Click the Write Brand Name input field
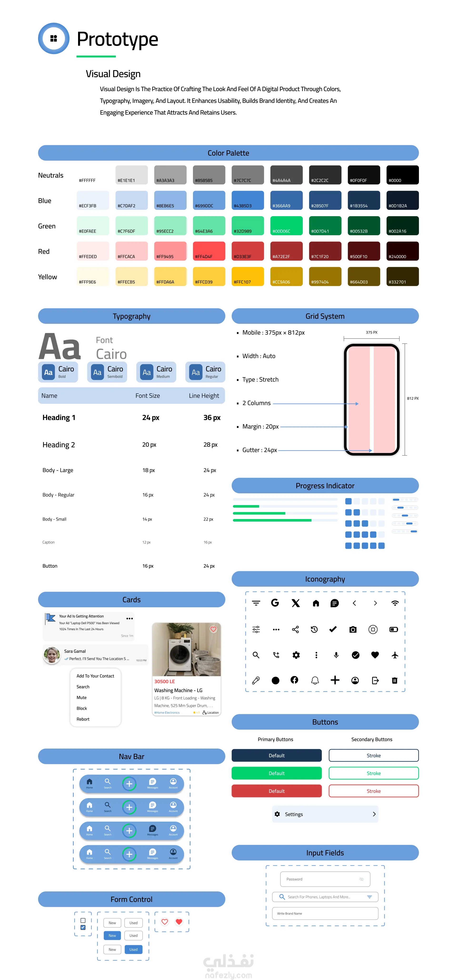Screen dimensions: 457x980 tap(325, 913)
